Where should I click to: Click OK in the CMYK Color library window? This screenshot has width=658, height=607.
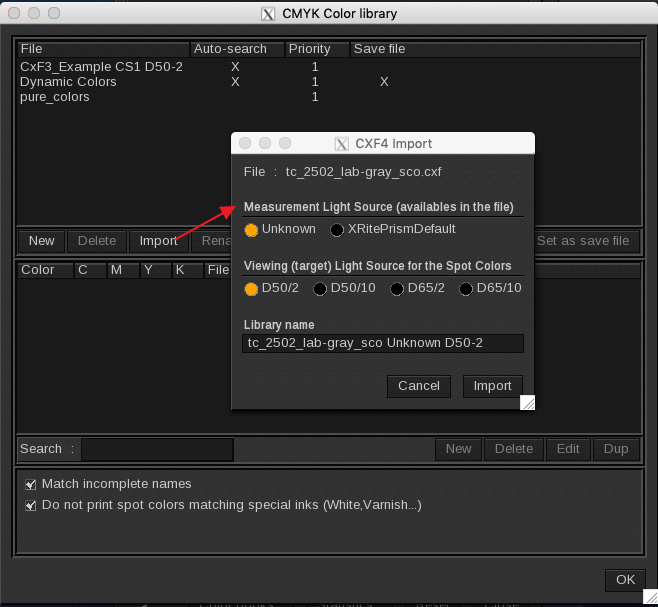coord(625,580)
